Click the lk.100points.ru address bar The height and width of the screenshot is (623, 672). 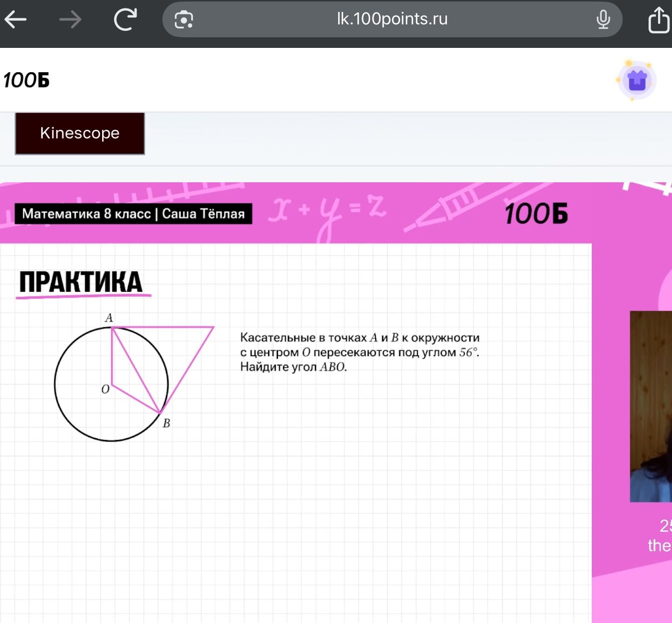point(393,19)
